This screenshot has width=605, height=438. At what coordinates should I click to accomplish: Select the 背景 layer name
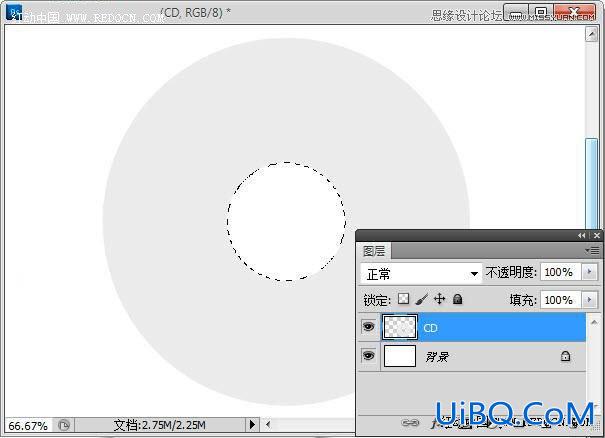click(x=437, y=357)
